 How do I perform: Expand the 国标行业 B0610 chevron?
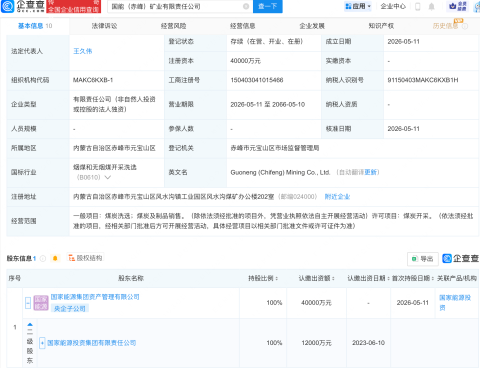pyautogui.click(x=107, y=177)
